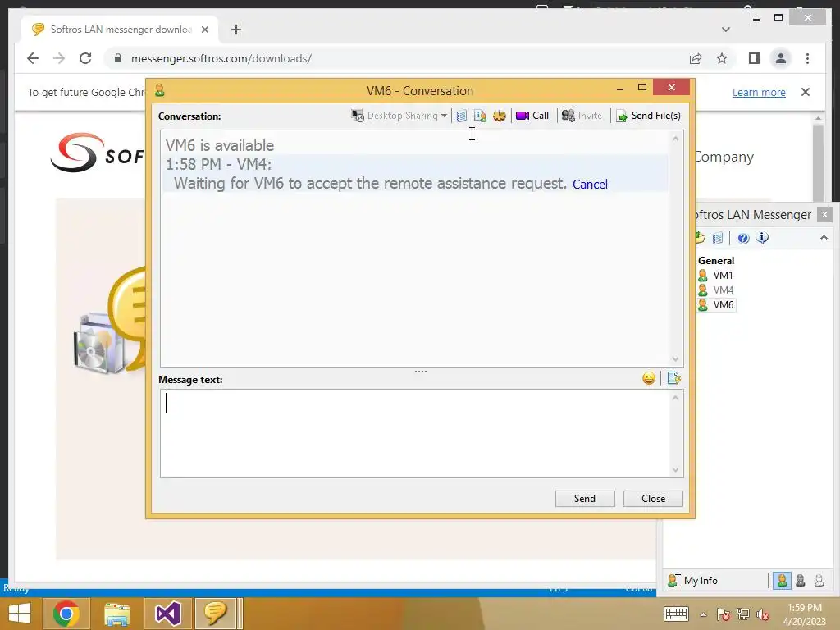
Task: Open the Messenger history notebook icon
Action: 718,238
